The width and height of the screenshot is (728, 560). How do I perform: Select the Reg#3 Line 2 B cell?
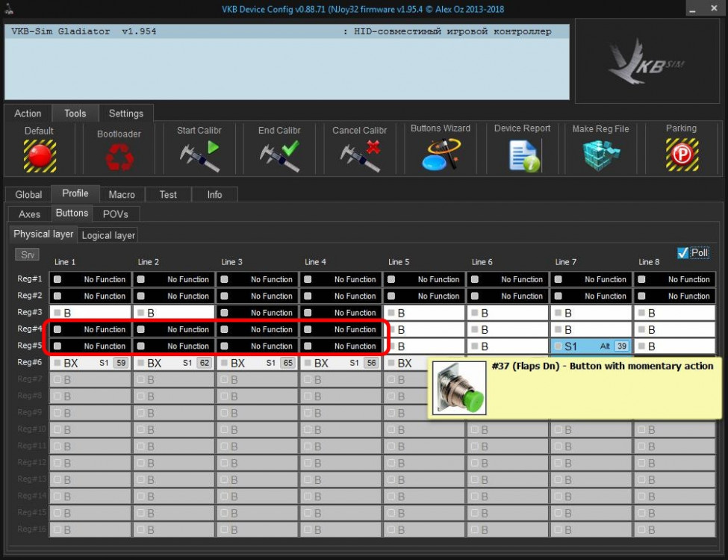(x=174, y=313)
